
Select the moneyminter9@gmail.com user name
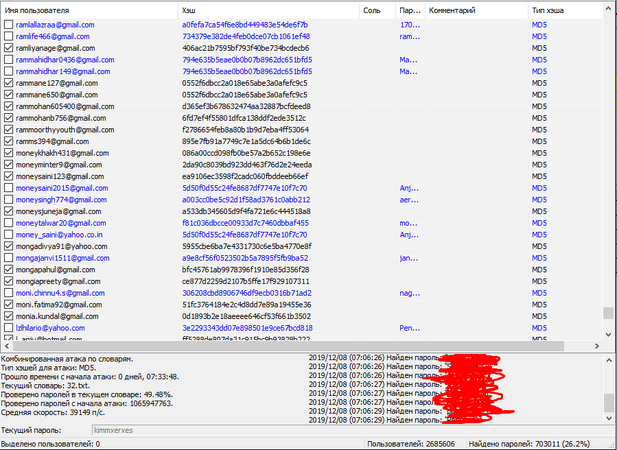pos(59,165)
